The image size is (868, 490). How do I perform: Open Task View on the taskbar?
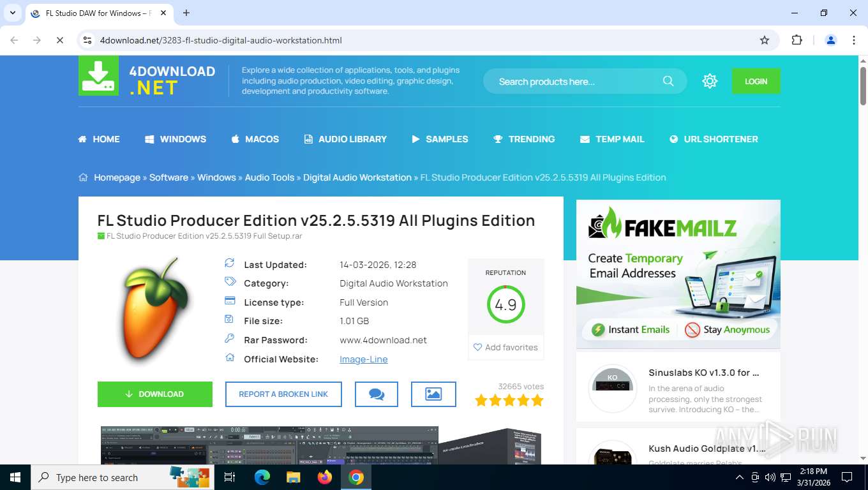click(x=230, y=477)
